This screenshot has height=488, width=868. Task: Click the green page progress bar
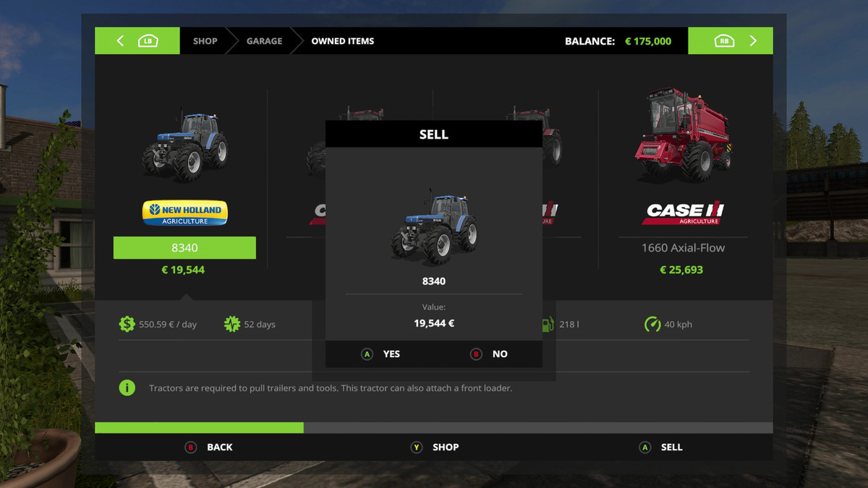(199, 428)
